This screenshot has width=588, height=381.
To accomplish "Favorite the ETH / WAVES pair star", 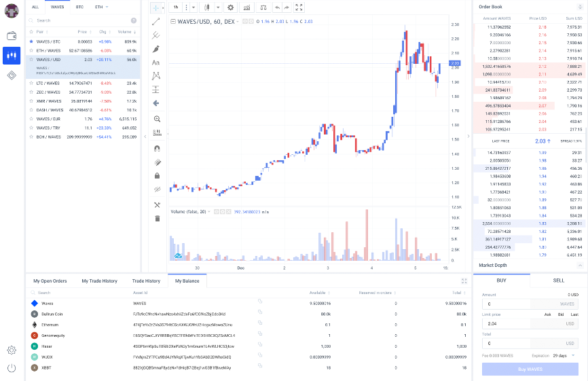I will click(x=31, y=50).
